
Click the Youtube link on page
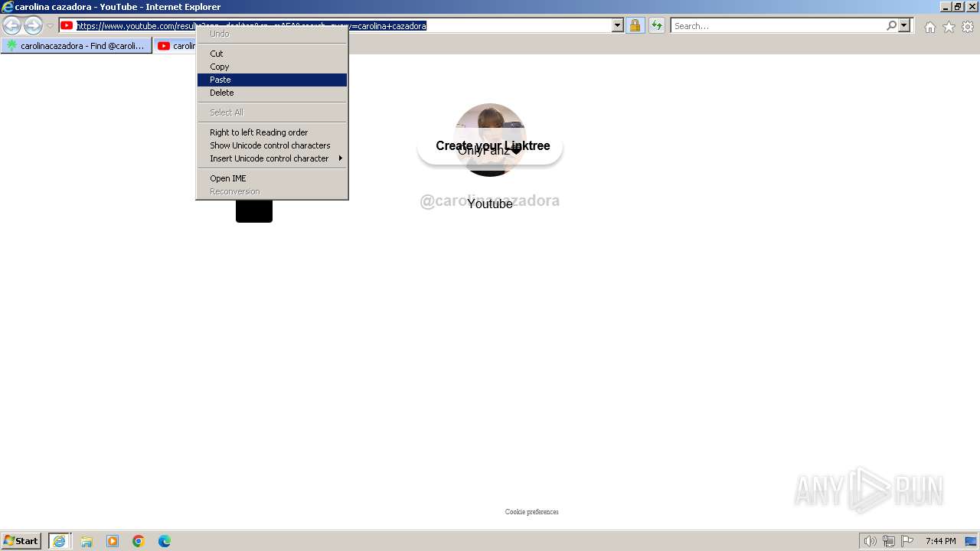coord(490,204)
